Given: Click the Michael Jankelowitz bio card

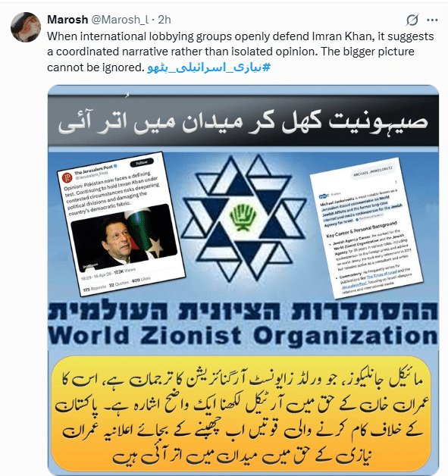Looking at the screenshot, I should tap(366, 227).
